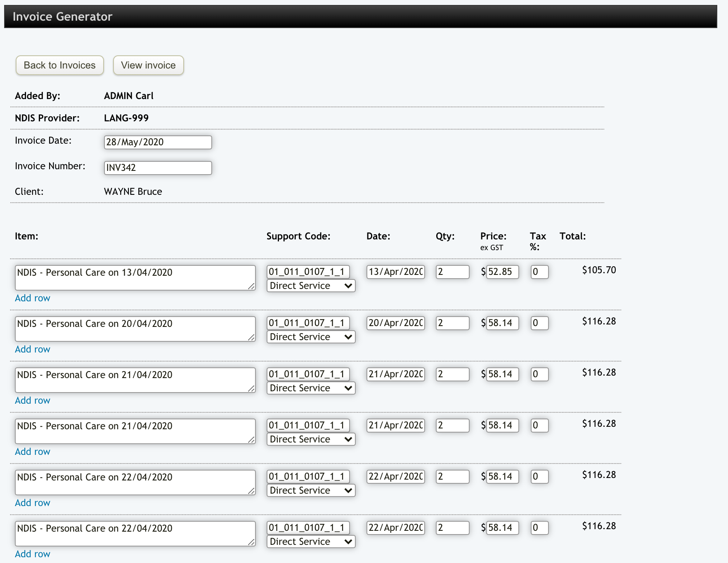728x563 pixels.
Task: Add a row below the first 21/04/2020 item
Action: click(33, 400)
